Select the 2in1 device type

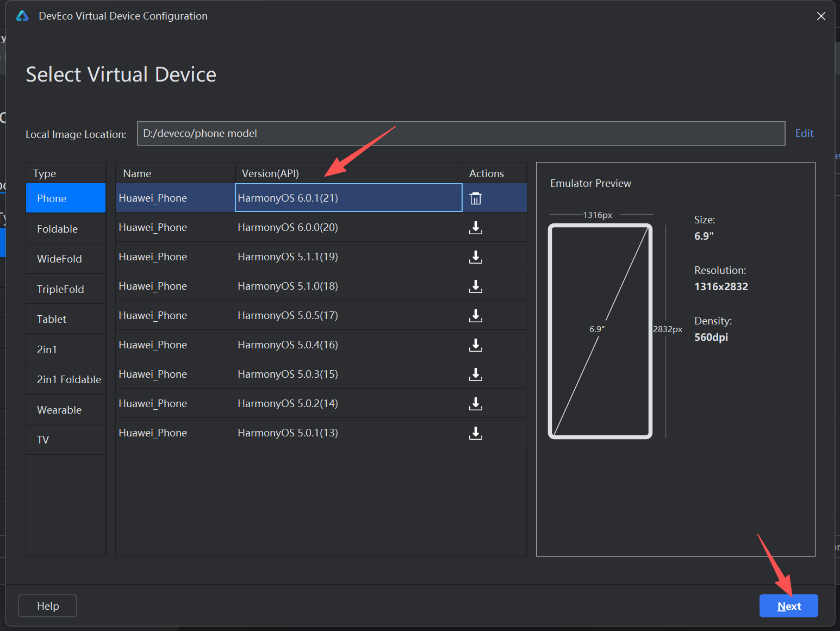pos(66,349)
